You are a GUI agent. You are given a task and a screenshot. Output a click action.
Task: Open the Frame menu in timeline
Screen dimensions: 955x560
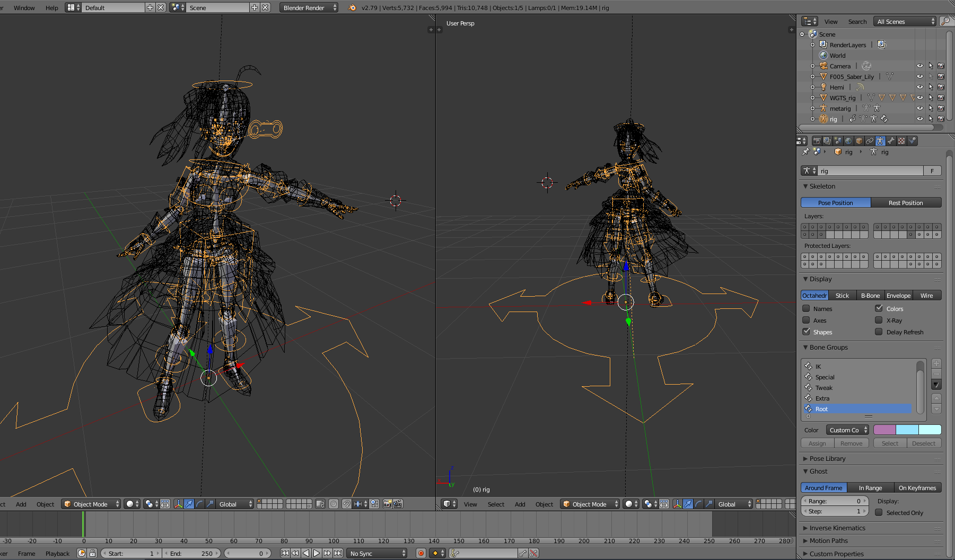27,554
